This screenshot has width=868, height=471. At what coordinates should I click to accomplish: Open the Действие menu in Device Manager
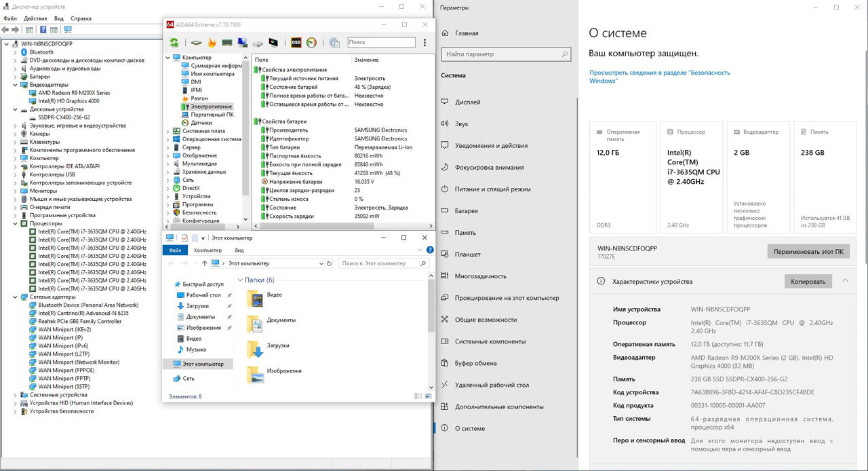[35, 18]
